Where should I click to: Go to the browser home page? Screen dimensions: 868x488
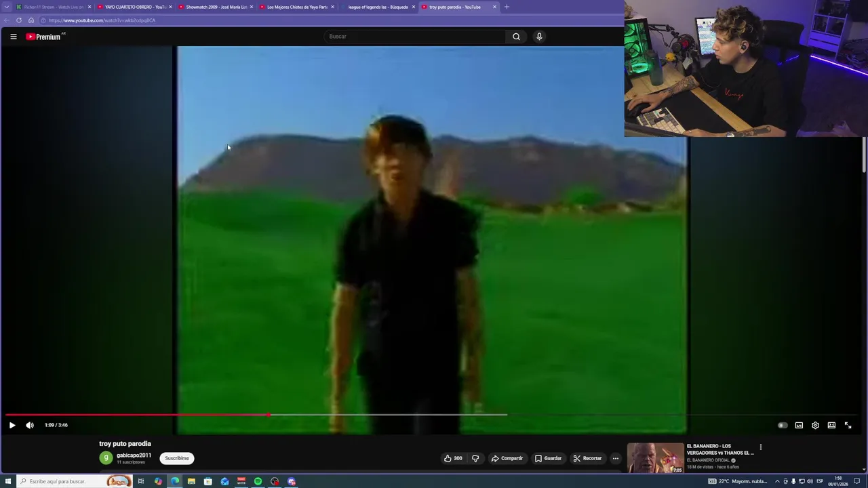pos(31,20)
